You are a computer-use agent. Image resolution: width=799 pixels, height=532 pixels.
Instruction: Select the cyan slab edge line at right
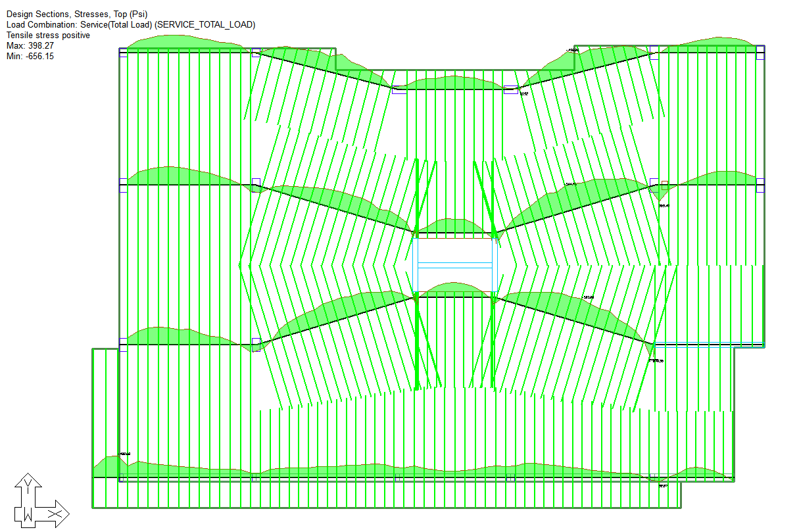click(709, 344)
